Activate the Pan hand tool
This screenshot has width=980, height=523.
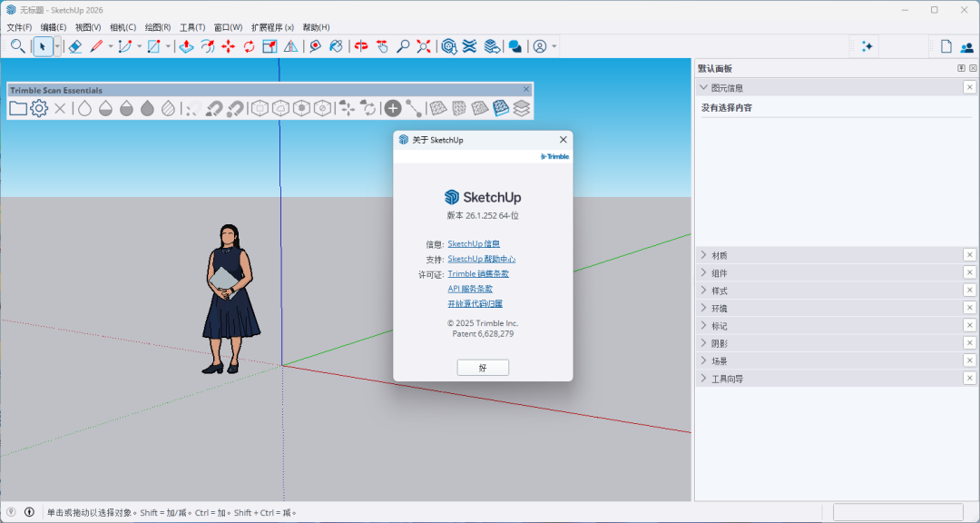382,46
